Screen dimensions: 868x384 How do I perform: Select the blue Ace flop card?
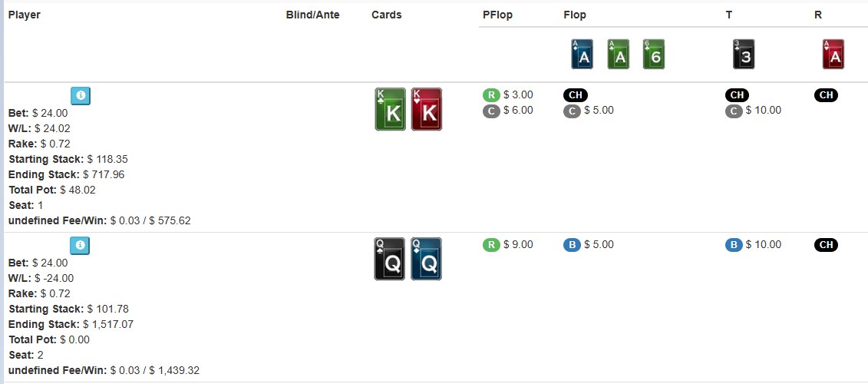click(x=583, y=55)
